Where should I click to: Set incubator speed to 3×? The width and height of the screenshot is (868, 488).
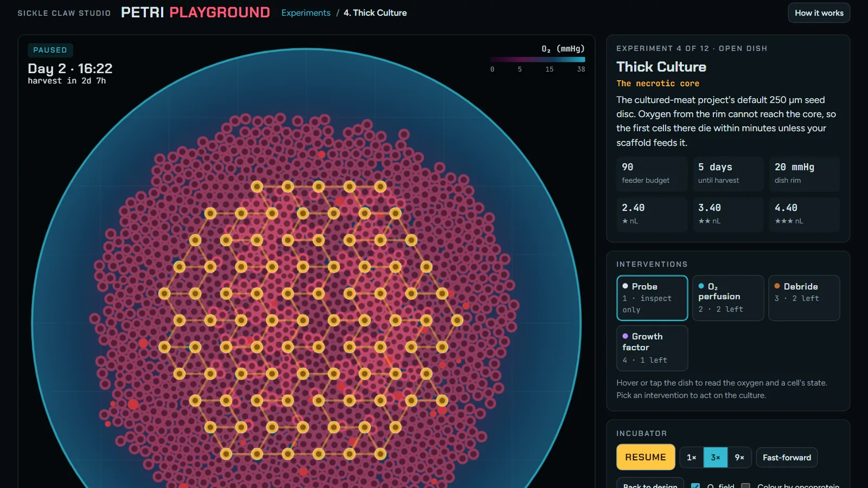click(x=716, y=458)
